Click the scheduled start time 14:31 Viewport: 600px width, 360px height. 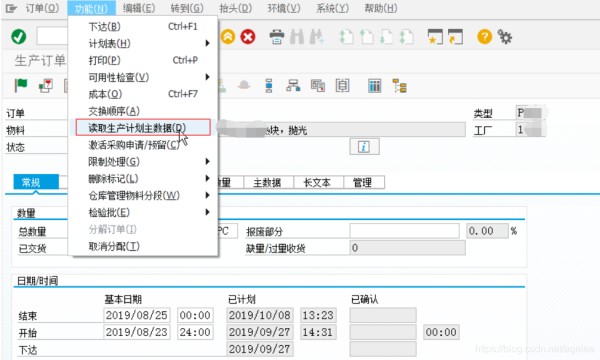pos(318,332)
